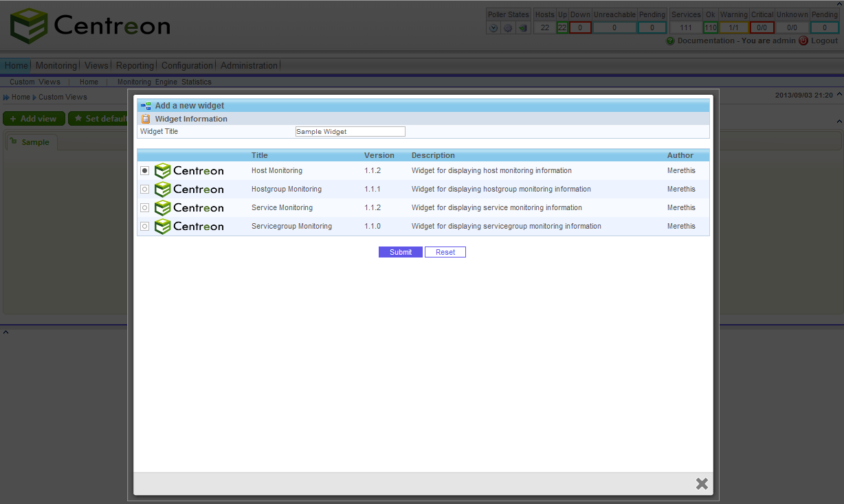The height and width of the screenshot is (504, 844).
Task: Click the Servicegroup Monitoring link
Action: 291,226
